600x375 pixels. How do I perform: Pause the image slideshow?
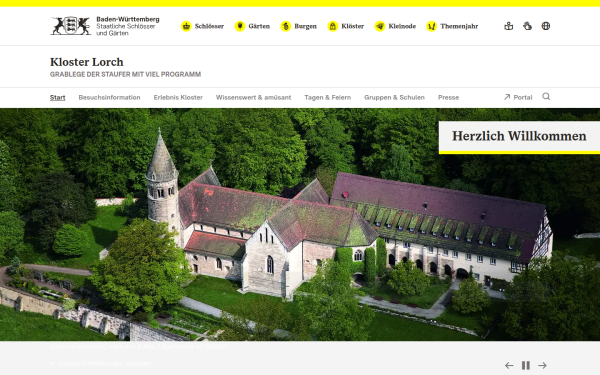click(x=526, y=365)
